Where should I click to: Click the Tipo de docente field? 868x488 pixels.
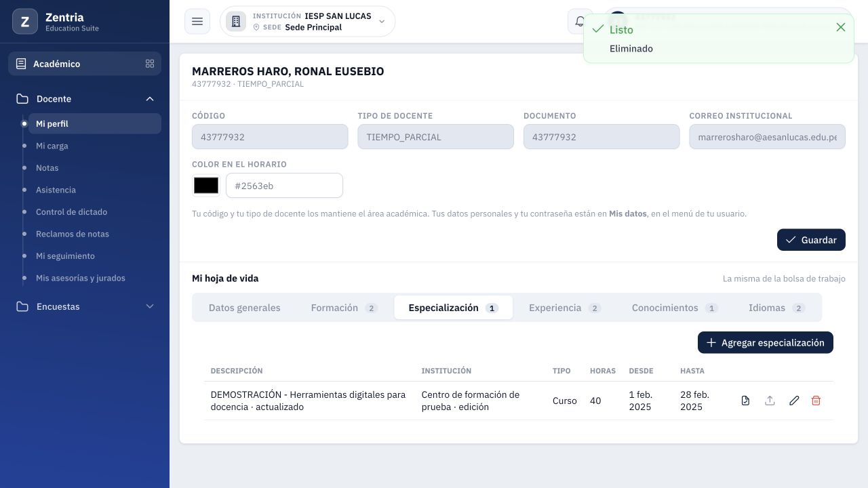[x=435, y=137]
